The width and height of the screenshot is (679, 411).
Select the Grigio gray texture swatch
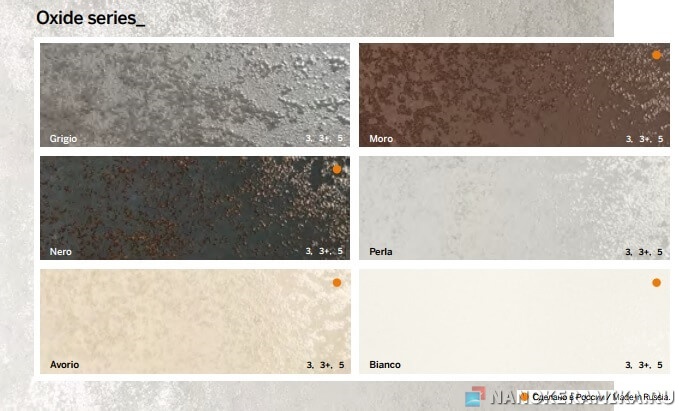(x=195, y=90)
